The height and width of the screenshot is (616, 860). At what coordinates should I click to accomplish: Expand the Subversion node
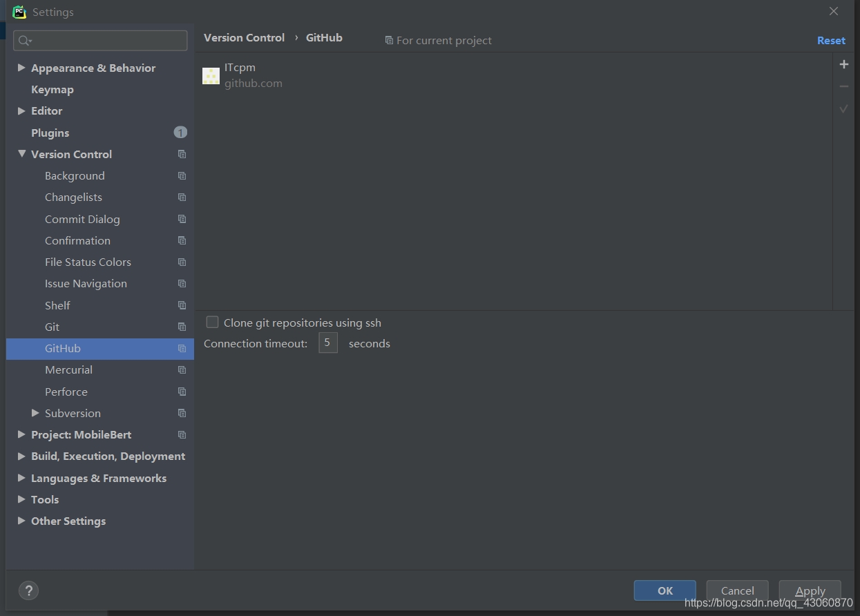point(35,413)
